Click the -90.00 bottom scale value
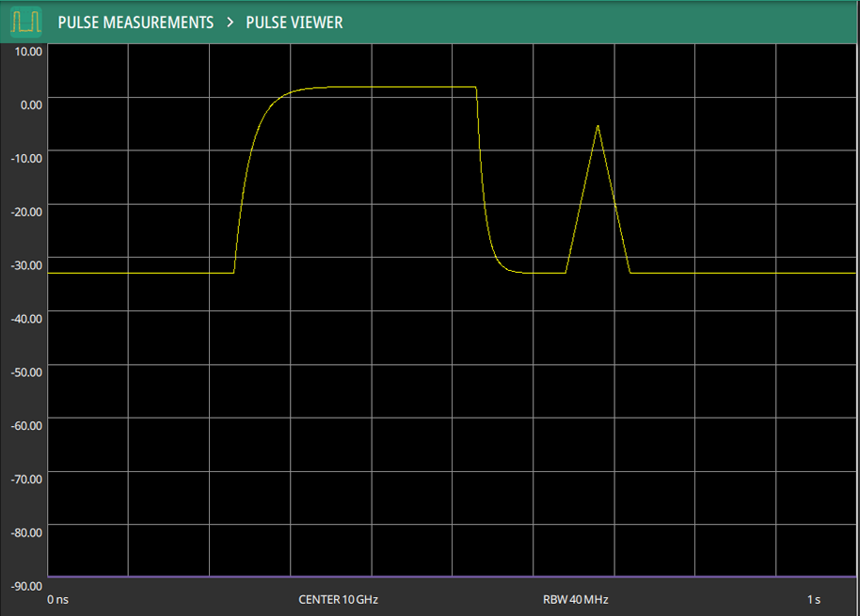 coord(26,586)
